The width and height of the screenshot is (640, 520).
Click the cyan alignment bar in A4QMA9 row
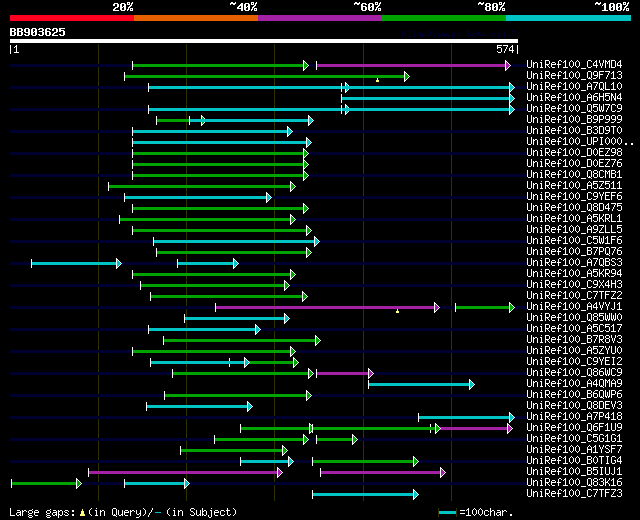421,384
